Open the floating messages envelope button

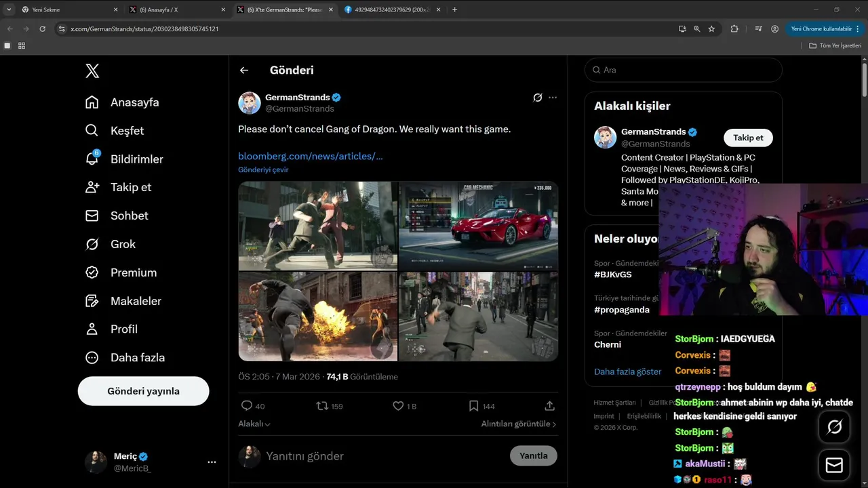[x=835, y=466]
